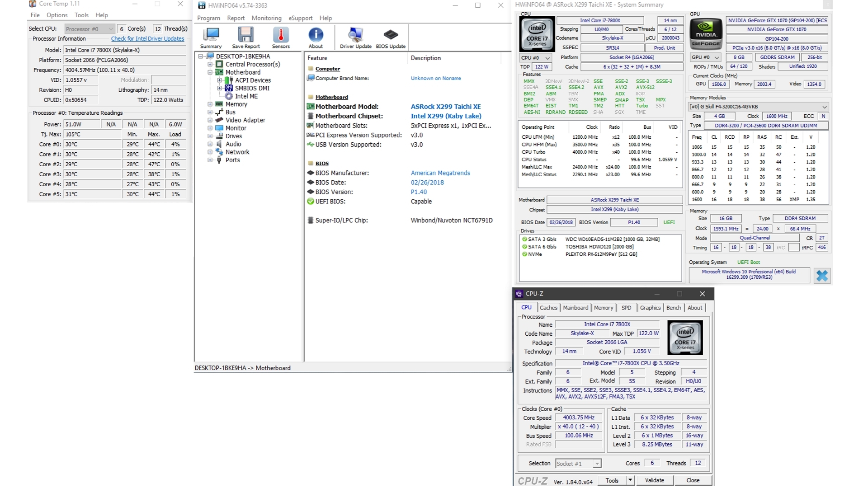Click the American Megatrends manufacturer link
Screen dimensions: 868x488
[440, 173]
